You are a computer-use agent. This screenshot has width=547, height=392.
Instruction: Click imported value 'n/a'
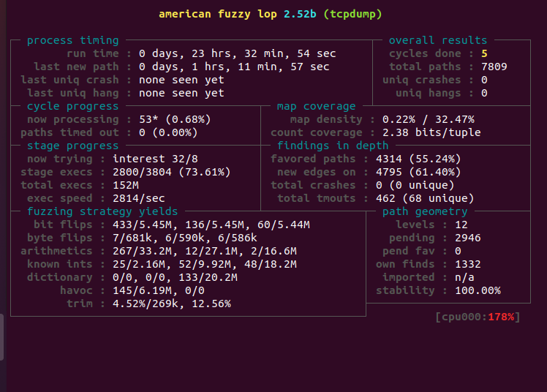[x=464, y=278]
